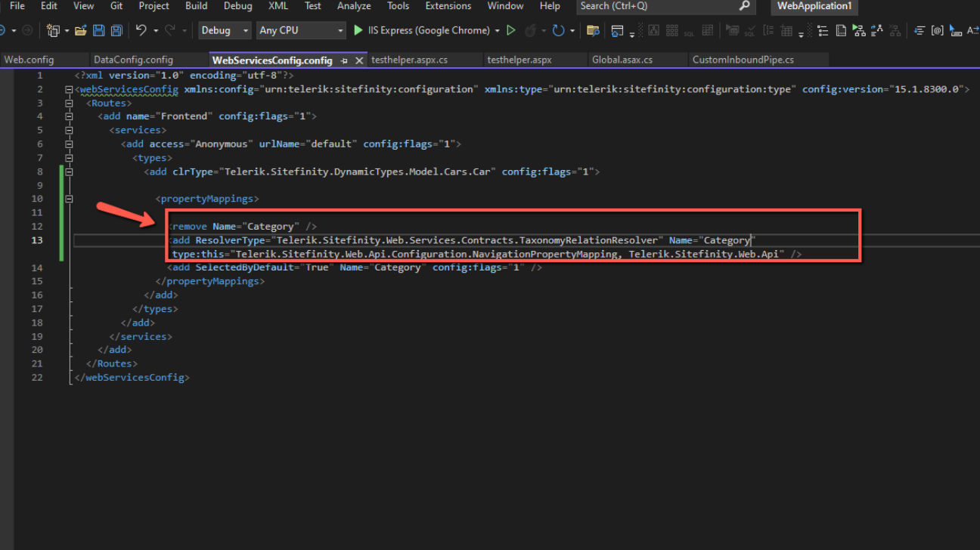This screenshot has width=980, height=550.
Task: Click the New Project icon
Action: pyautogui.click(x=53, y=30)
